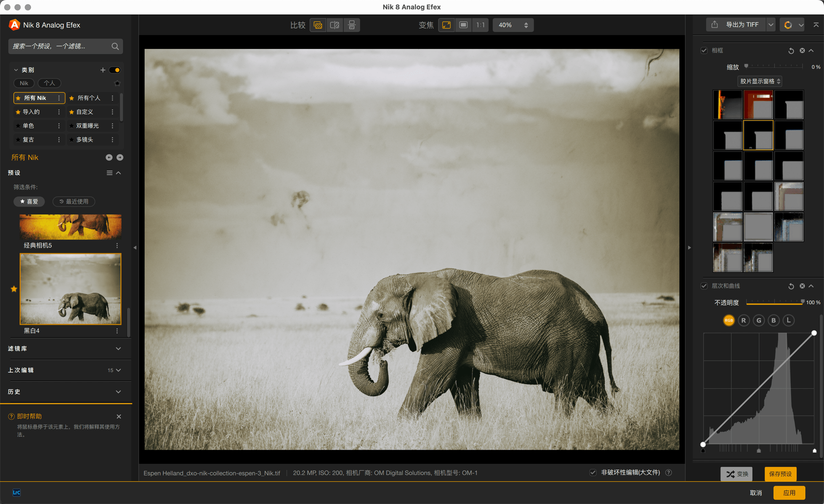824x504 pixels.
Task: Select the R curve channel
Action: pos(744,321)
